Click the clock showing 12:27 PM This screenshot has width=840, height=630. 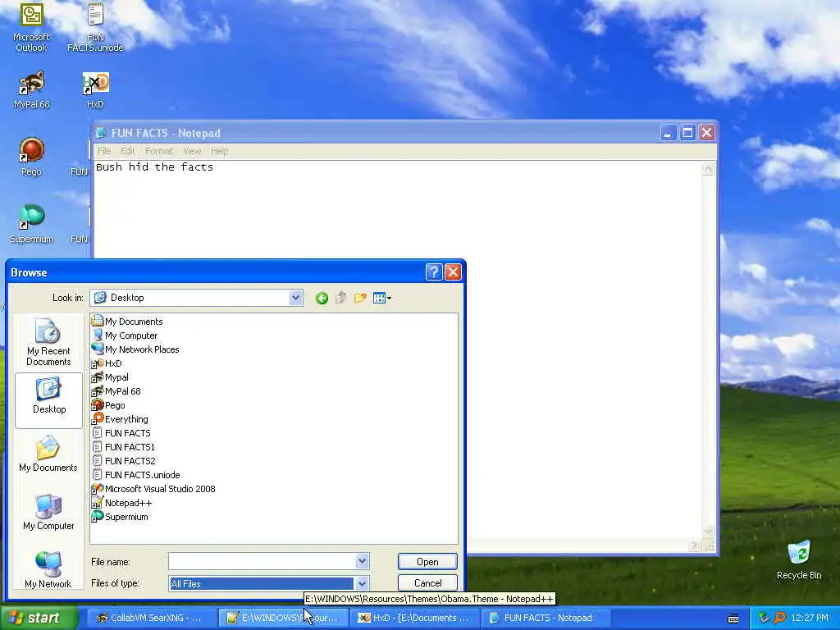(810, 618)
